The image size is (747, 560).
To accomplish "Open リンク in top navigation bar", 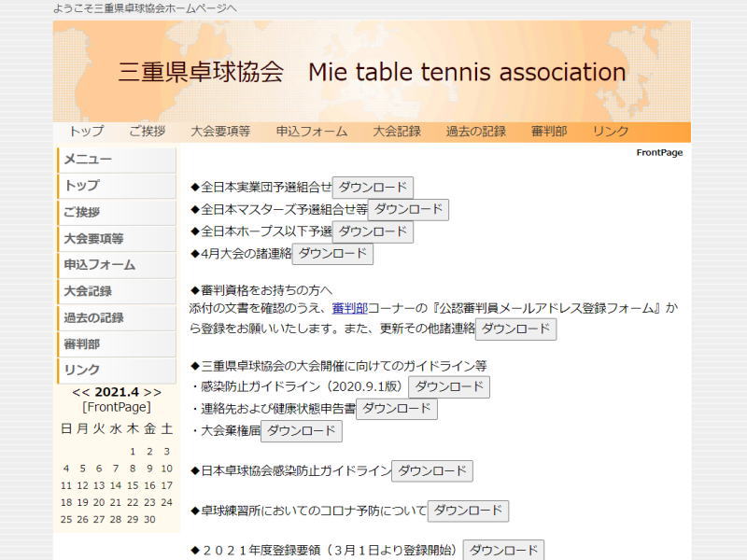I will 611,132.
